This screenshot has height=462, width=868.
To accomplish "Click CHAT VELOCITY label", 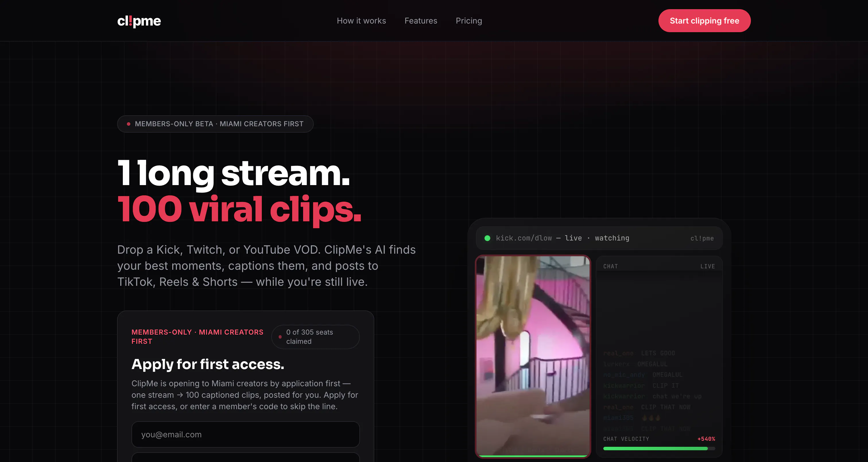I will [626, 439].
